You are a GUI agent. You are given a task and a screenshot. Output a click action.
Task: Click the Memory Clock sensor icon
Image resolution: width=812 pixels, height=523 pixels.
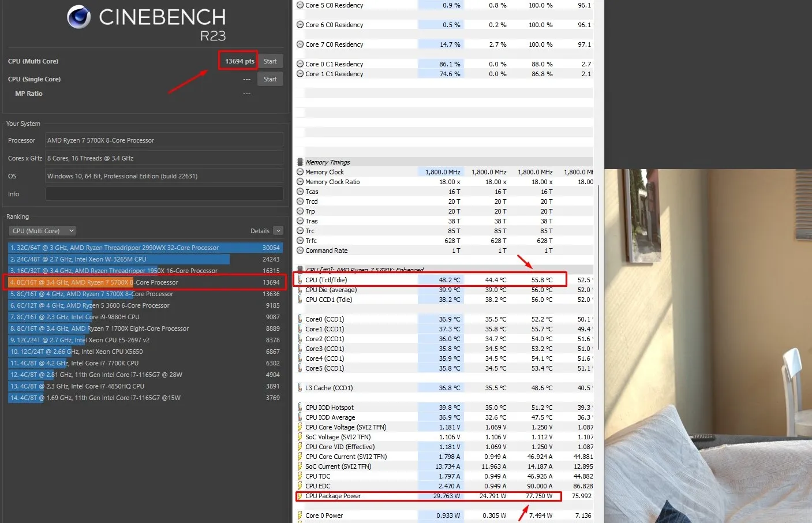[x=300, y=172]
